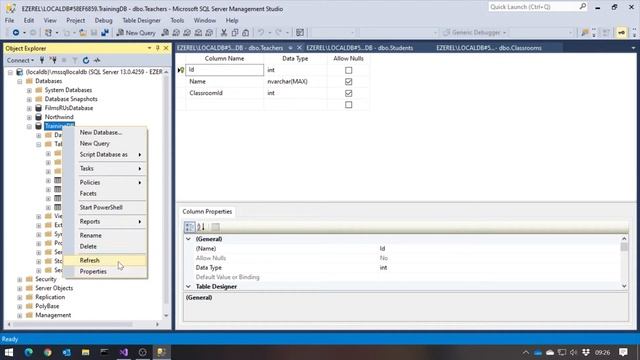Switch to the dbo.Classrooms tab
The height and width of the screenshot is (360, 640).
[x=489, y=48]
